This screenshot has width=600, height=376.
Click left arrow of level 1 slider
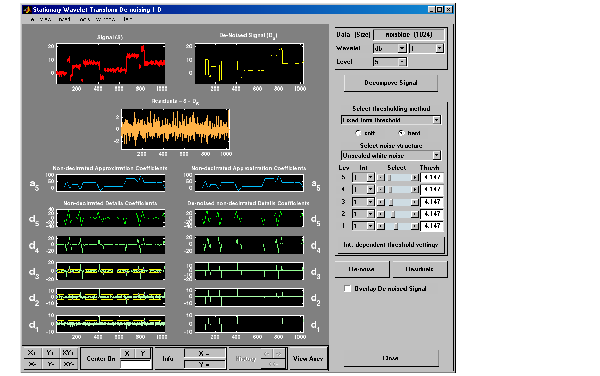coord(380,226)
